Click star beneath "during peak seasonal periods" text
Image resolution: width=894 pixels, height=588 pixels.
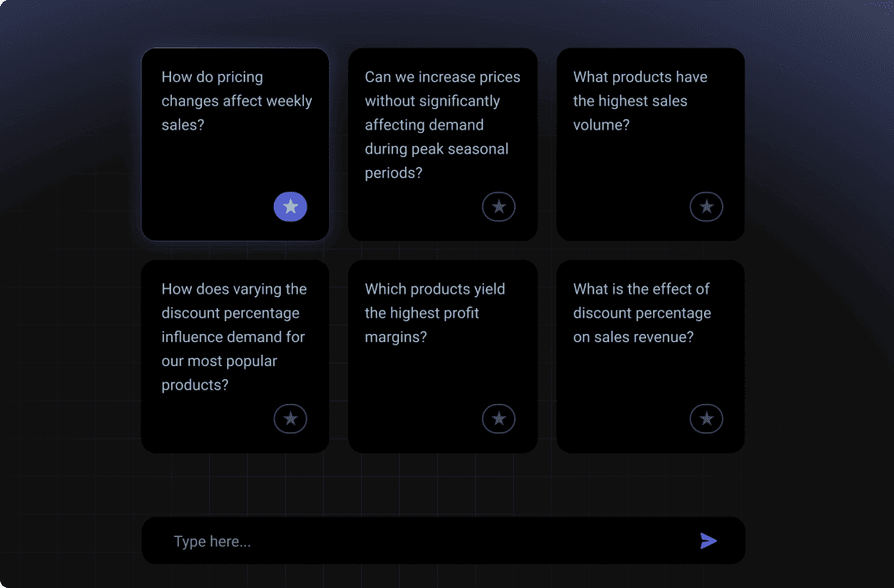click(498, 207)
